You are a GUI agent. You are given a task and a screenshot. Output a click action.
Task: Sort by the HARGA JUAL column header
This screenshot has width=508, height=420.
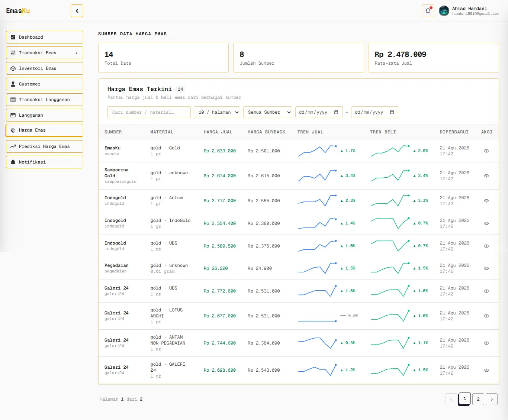(x=218, y=132)
